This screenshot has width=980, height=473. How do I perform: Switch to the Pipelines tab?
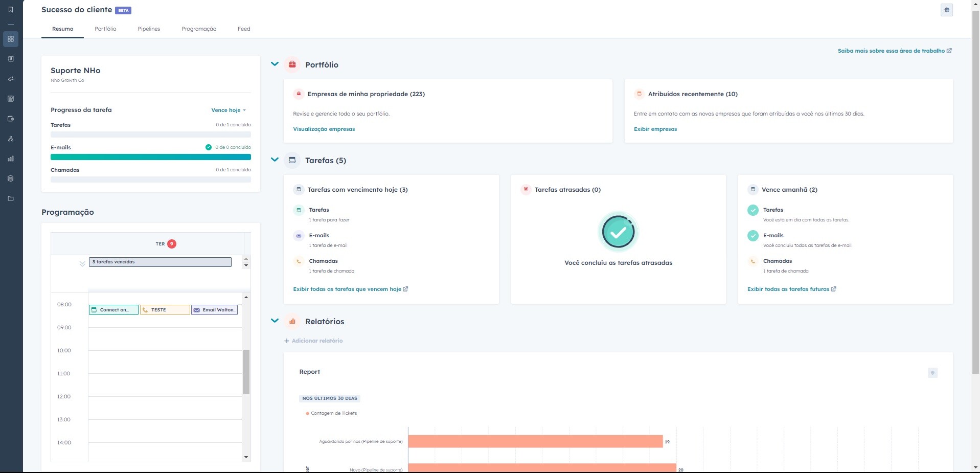149,29
